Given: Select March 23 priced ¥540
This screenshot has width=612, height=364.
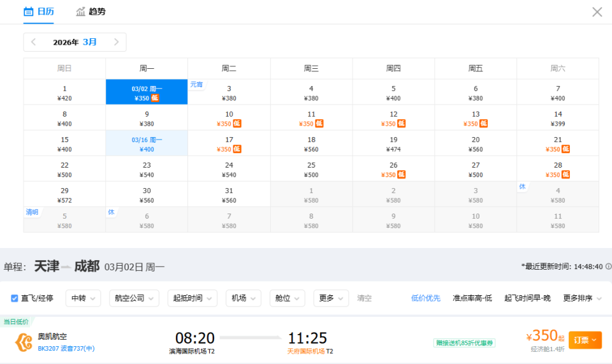Looking at the screenshot, I should point(147,169).
